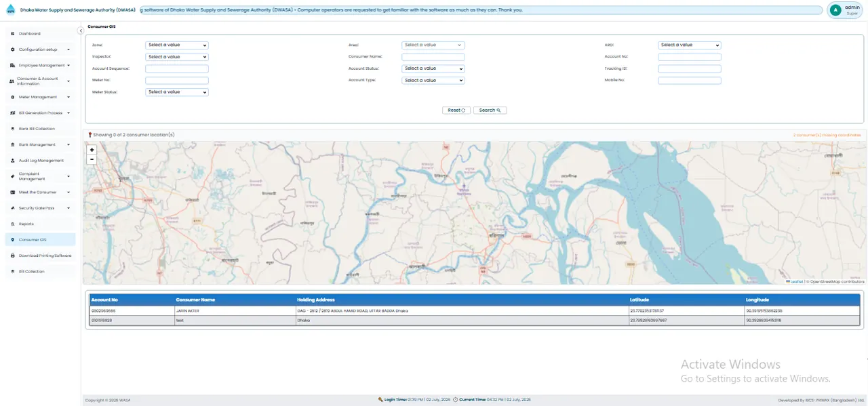Select the JARIN AKTER consumer row
Screen dimensions: 868x406
(x=475, y=311)
